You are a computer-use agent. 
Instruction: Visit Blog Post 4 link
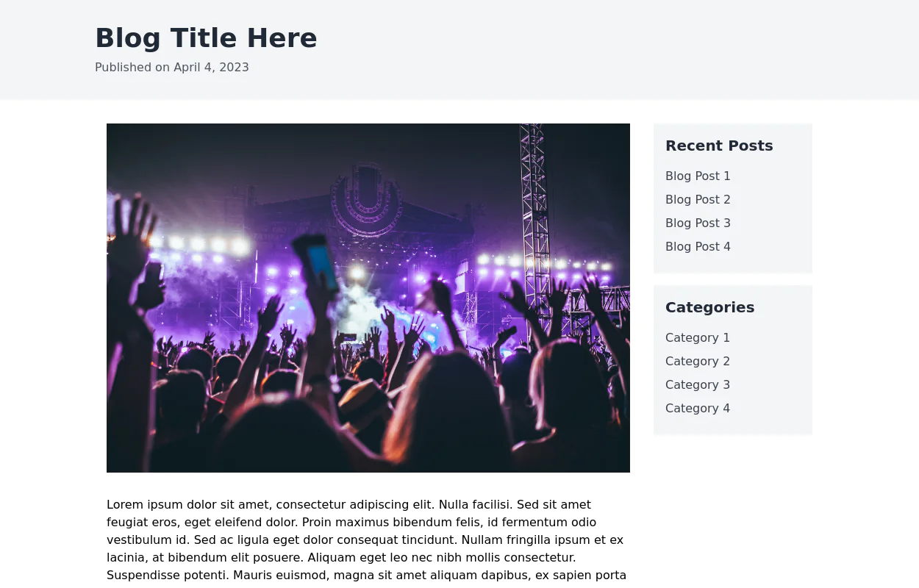[698, 247]
